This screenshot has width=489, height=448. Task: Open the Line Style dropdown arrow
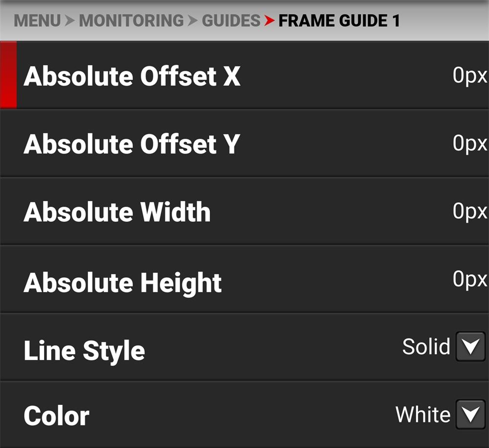(470, 347)
